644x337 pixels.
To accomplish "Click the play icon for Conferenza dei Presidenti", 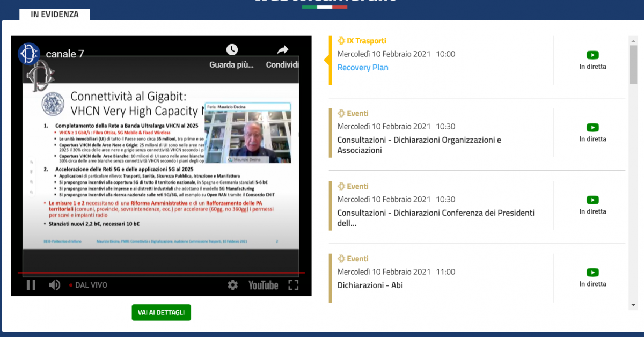I will (x=592, y=200).
